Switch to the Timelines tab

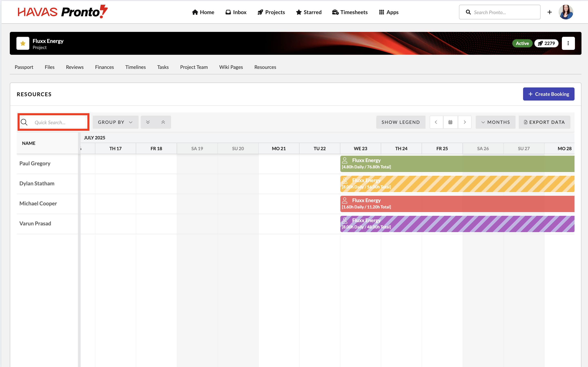tap(135, 67)
